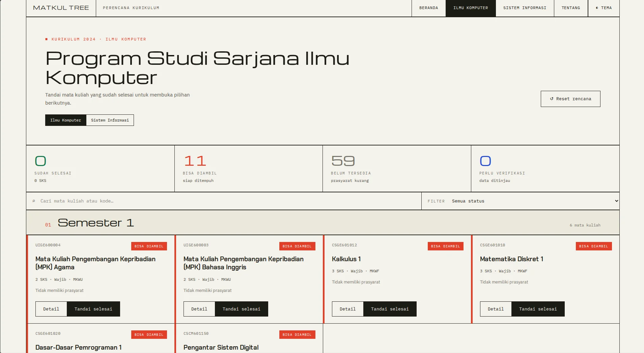Viewport: 644px width, 353px height.
Task: Open Detail for MPK Agama course
Action: [x=51, y=309]
